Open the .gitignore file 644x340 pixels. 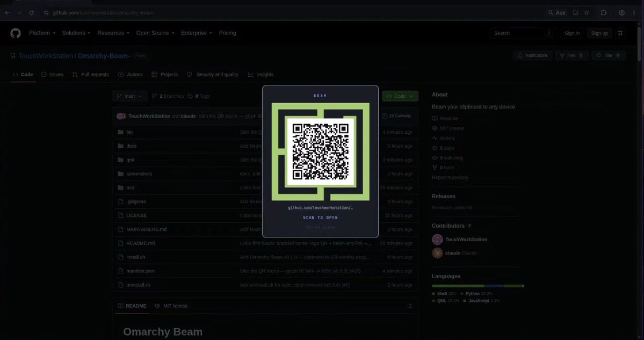coord(136,201)
